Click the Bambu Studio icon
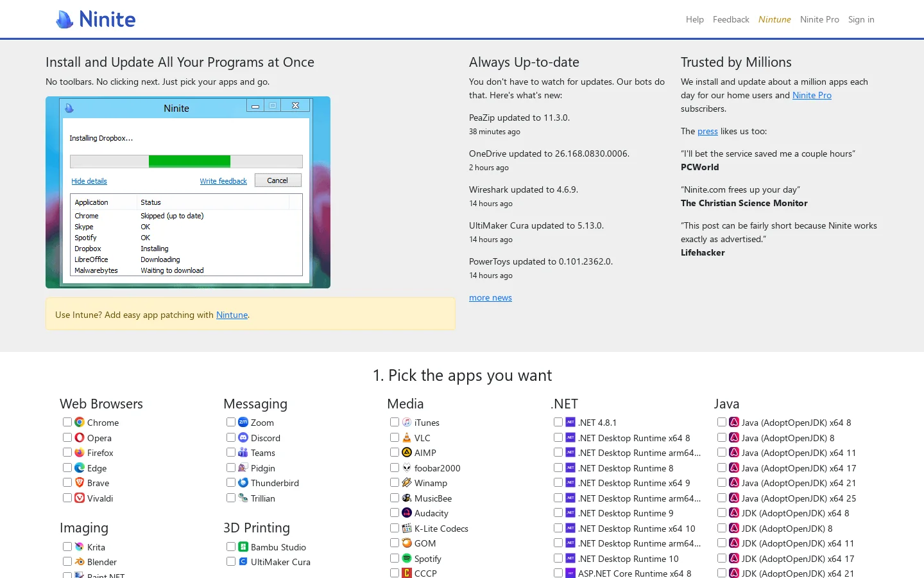Viewport: 924px width, 578px height. point(243,547)
